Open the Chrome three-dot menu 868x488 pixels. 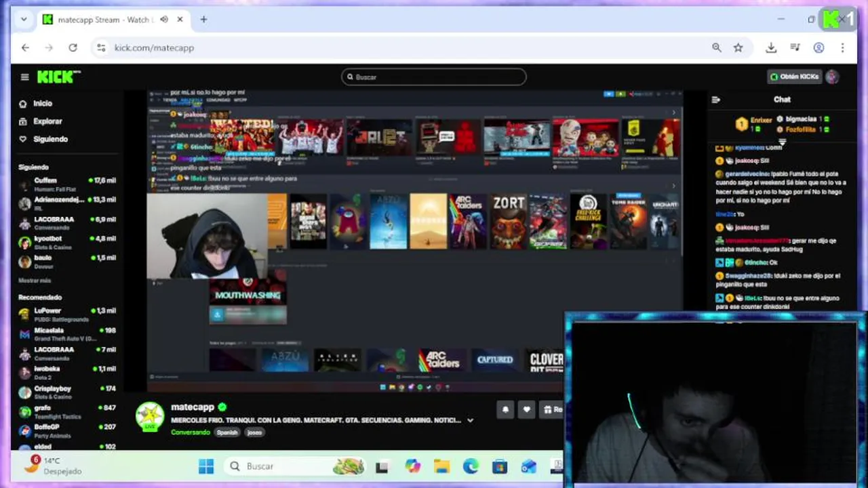842,47
